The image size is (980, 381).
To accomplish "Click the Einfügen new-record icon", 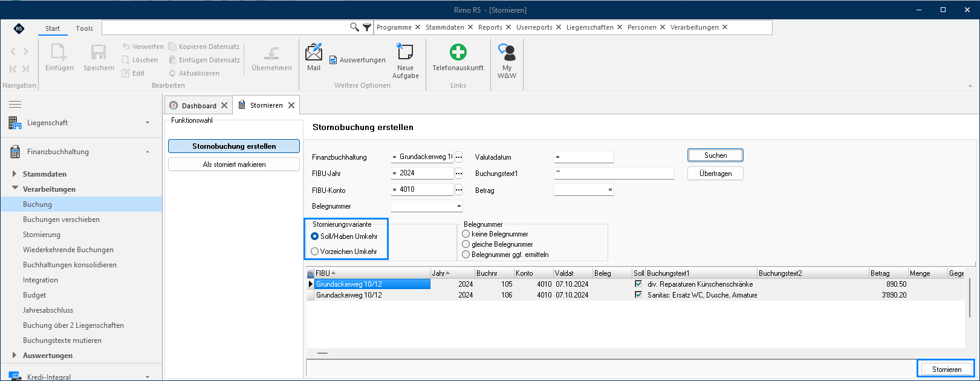I will [x=59, y=52].
